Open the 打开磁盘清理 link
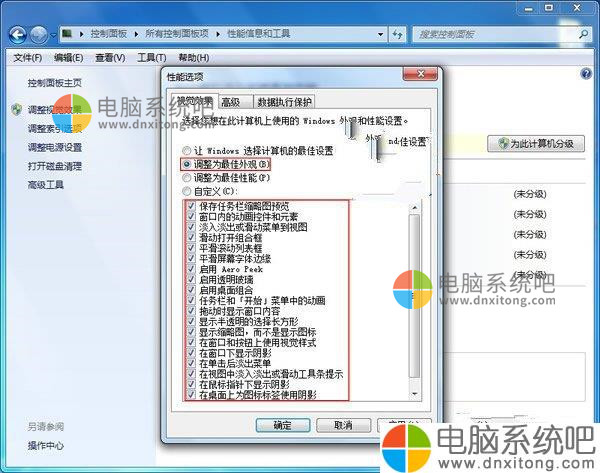The width and height of the screenshot is (600, 473). [x=55, y=166]
